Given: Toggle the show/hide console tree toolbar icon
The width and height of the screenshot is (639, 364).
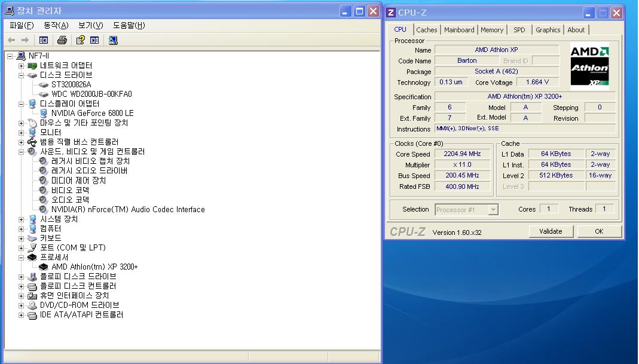Looking at the screenshot, I should click(x=44, y=40).
